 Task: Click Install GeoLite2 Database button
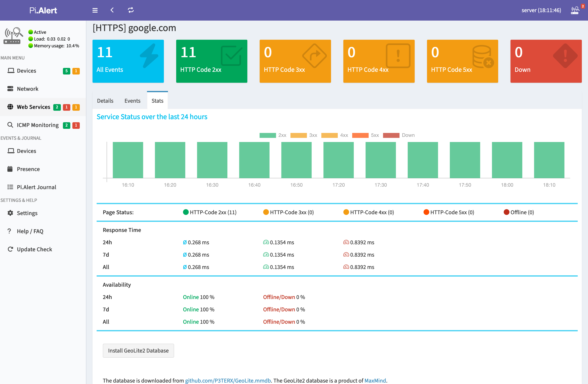click(138, 350)
